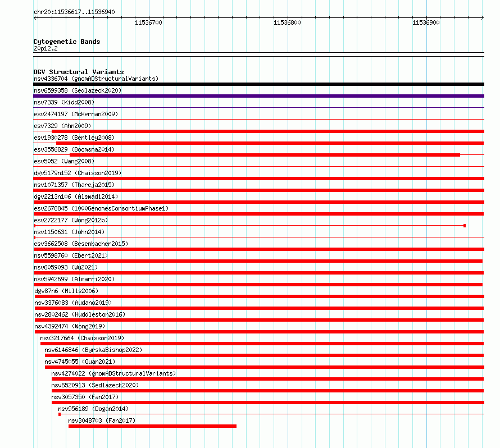Open esv3662508 (Besenbacher2015) entry
The width and height of the screenshot is (500, 448).
tap(81, 244)
